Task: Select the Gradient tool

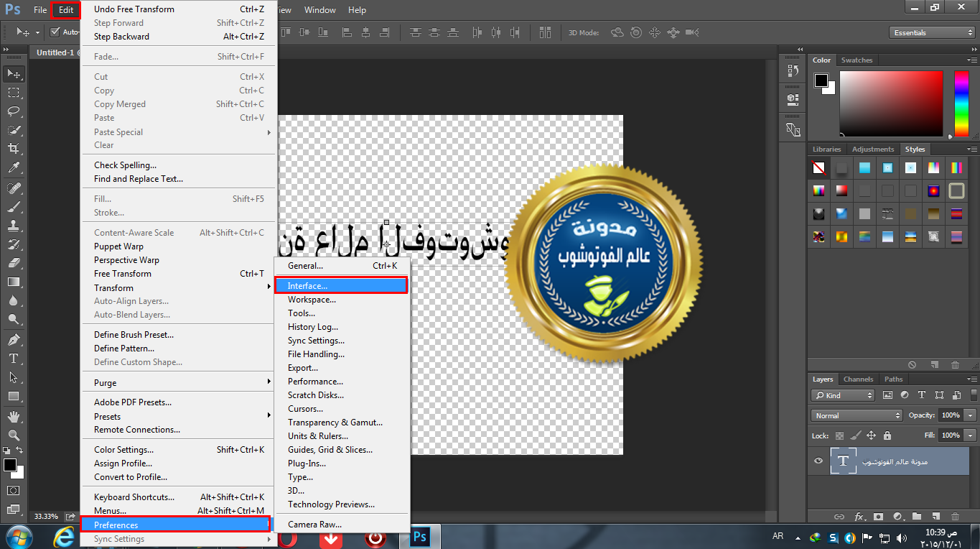Action: click(14, 282)
